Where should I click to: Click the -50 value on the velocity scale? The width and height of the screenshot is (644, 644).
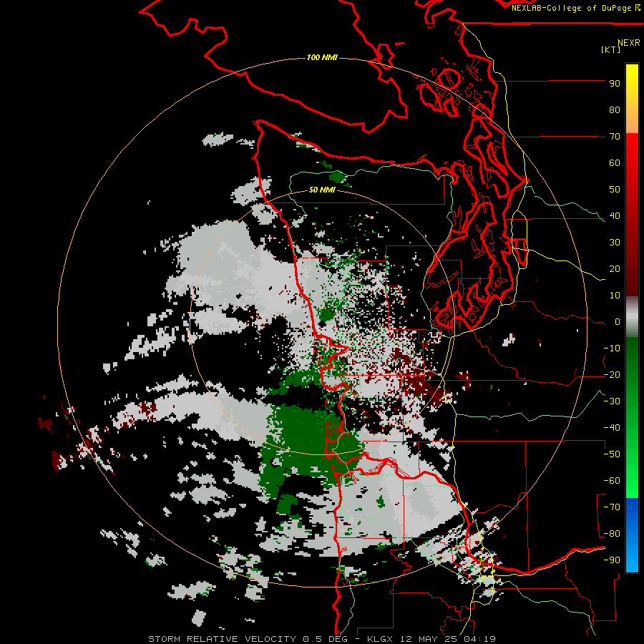pyautogui.click(x=612, y=454)
